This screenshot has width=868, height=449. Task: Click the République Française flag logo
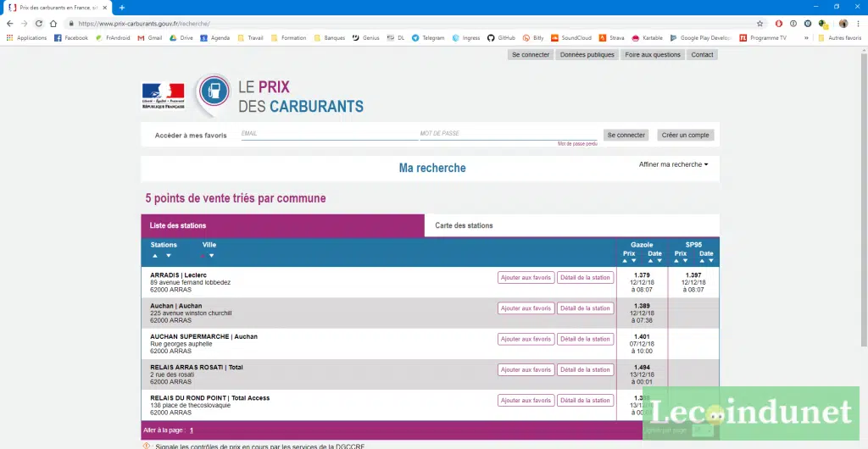pyautogui.click(x=164, y=95)
